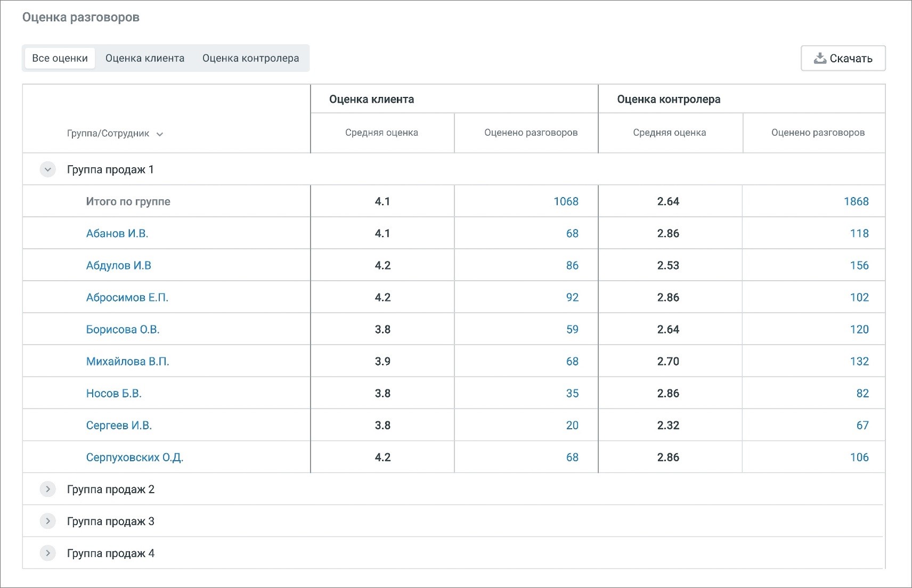Switch to the Все оценки tab
The height and width of the screenshot is (588, 912).
point(60,58)
